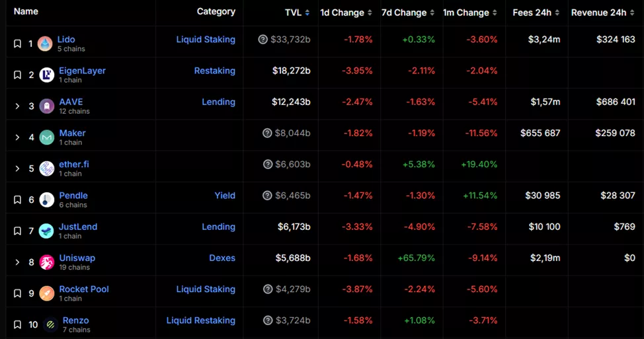Click the Rocket Pool logo icon
Image resolution: width=644 pixels, height=339 pixels.
click(46, 293)
